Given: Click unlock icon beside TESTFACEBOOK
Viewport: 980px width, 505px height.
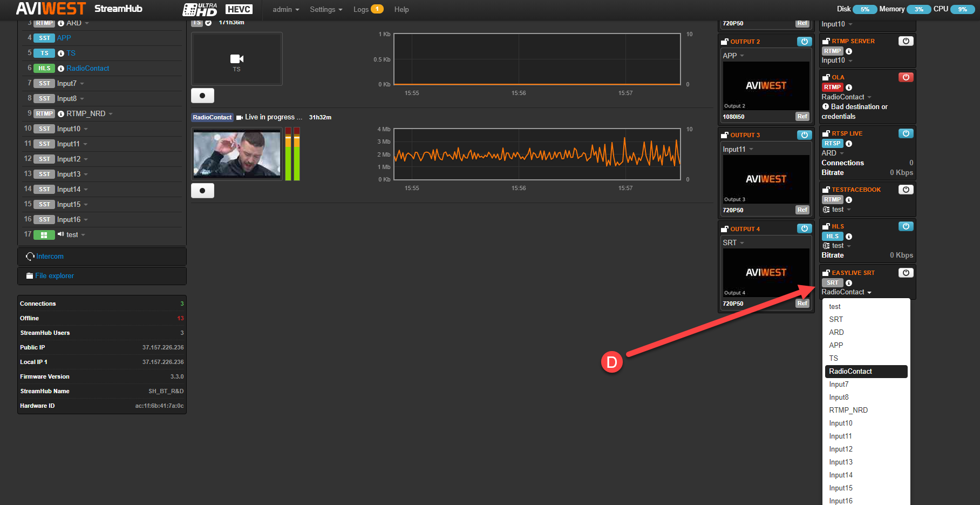Looking at the screenshot, I should point(826,190).
